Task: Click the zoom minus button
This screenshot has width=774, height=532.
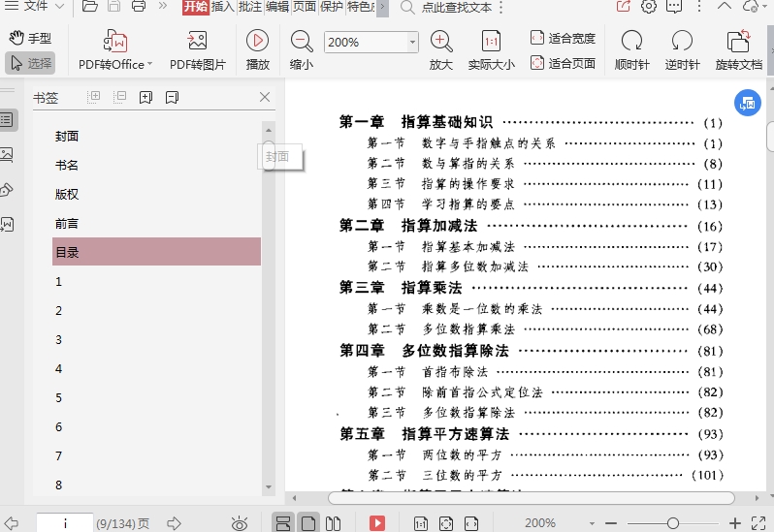Action: pyautogui.click(x=611, y=523)
